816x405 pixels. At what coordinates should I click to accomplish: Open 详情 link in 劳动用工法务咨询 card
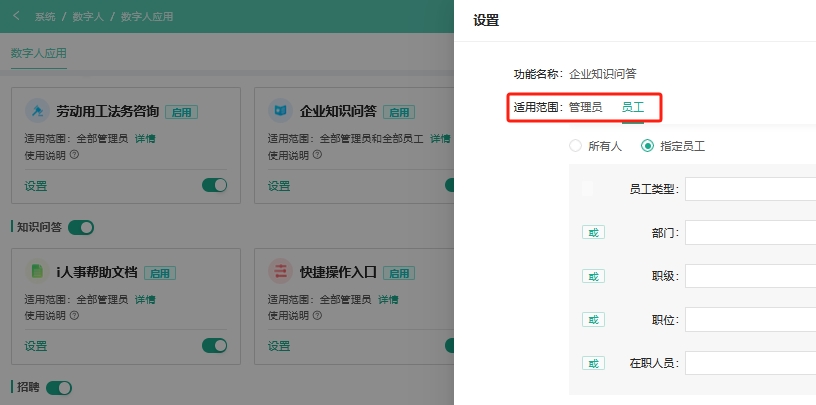(x=145, y=139)
